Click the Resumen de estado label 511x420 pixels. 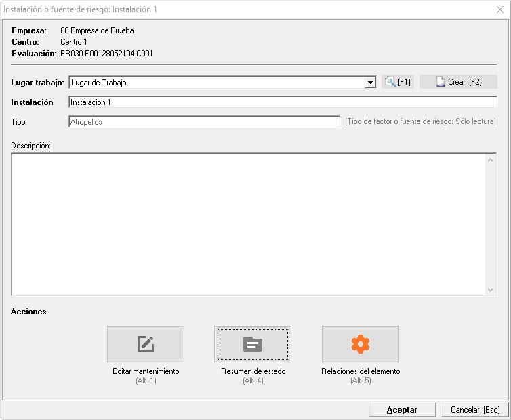click(253, 371)
